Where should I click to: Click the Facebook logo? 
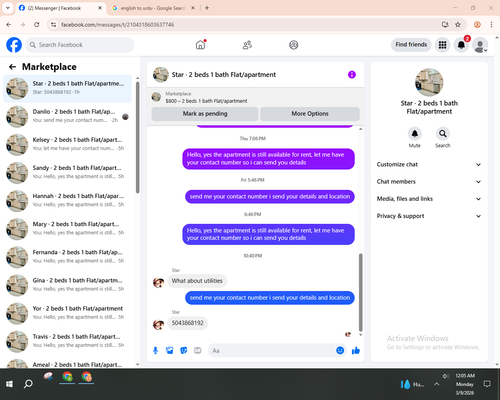(x=14, y=45)
